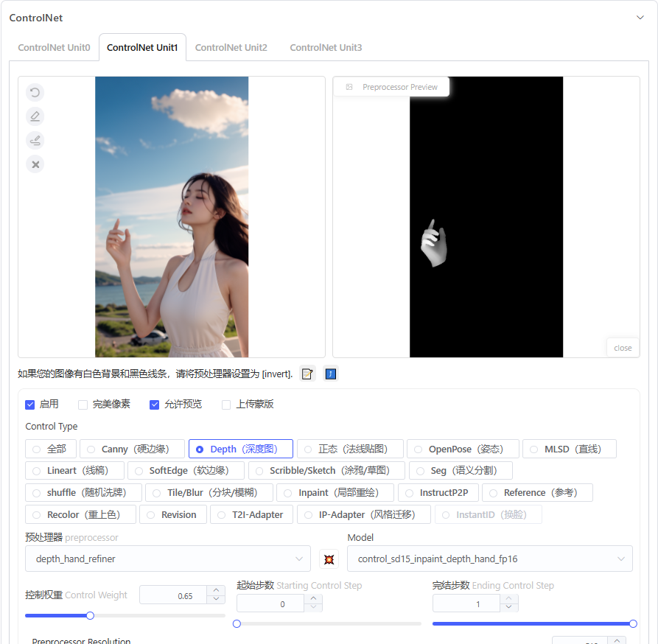The height and width of the screenshot is (644, 658).
Task: Click the Preprocessor Preview label
Action: 391,87
